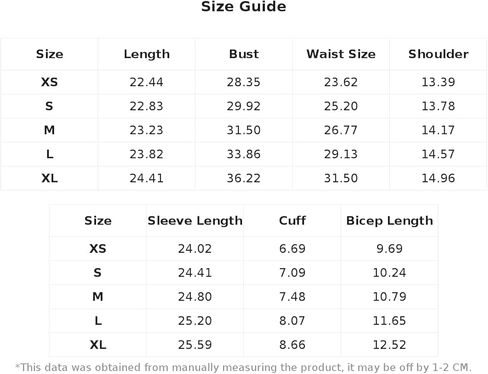Click the measurement disclaimer footnote text
Screen dimensions: 488x374
click(x=244, y=367)
